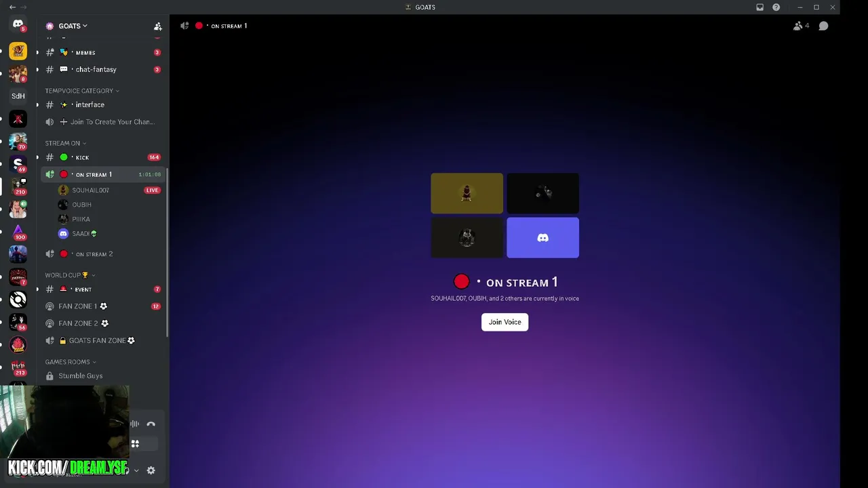The width and height of the screenshot is (868, 488).
Task: Click user OUBIH in voice list
Action: 81,205
